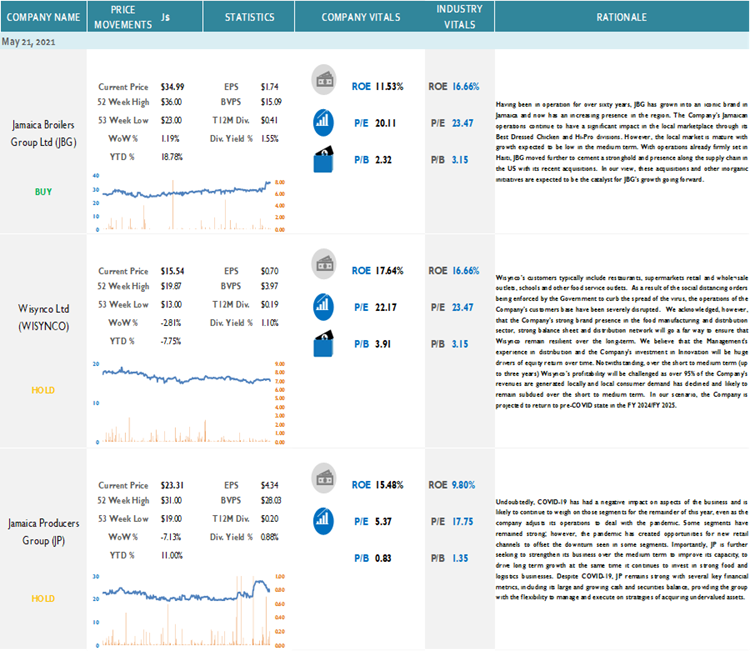The image size is (750, 651).
Task: Click WISYNCO YTD value -7.75%
Action: point(171,341)
